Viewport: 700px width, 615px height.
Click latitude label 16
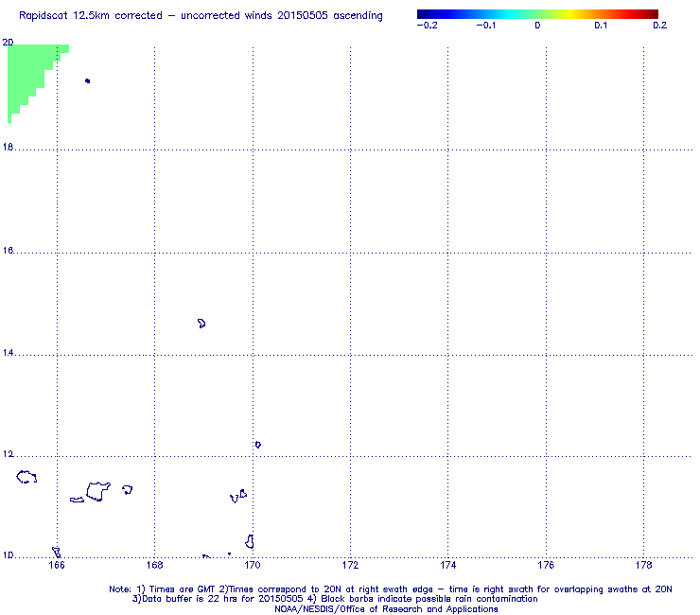pyautogui.click(x=8, y=251)
